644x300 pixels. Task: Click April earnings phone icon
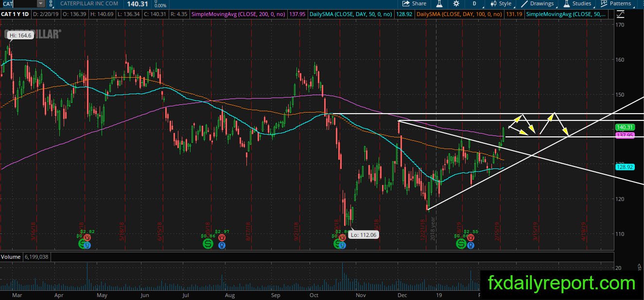click(x=87, y=238)
